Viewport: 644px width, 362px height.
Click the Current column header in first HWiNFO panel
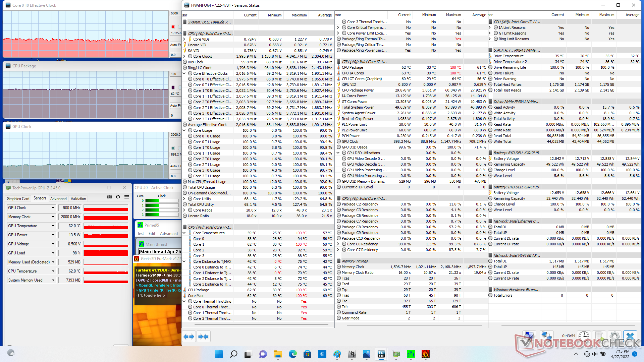click(x=250, y=15)
